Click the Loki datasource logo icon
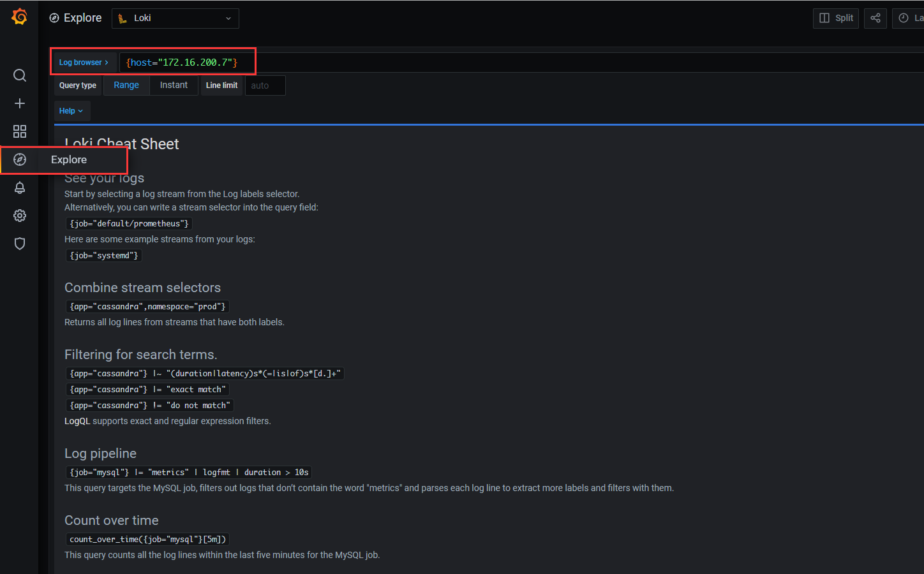 pyautogui.click(x=123, y=18)
